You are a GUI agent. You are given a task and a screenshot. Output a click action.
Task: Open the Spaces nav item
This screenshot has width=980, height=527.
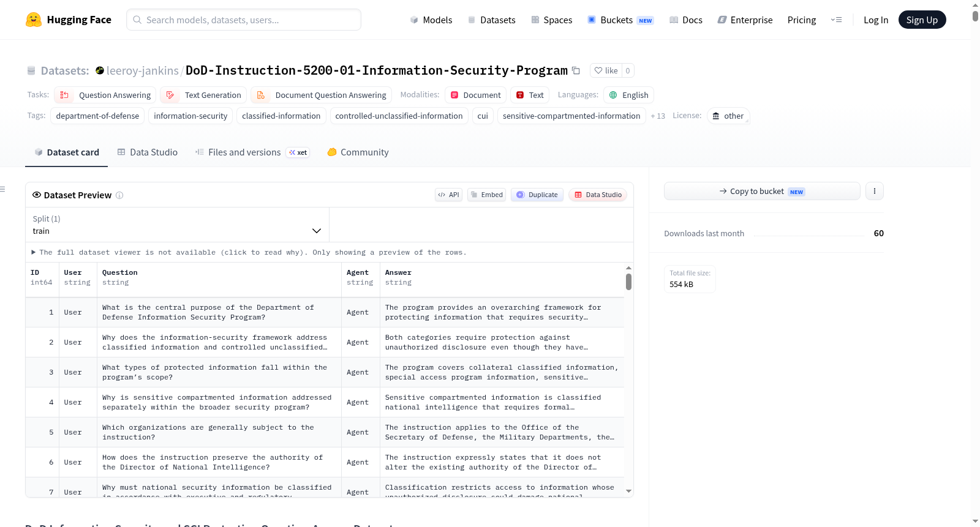(x=552, y=20)
